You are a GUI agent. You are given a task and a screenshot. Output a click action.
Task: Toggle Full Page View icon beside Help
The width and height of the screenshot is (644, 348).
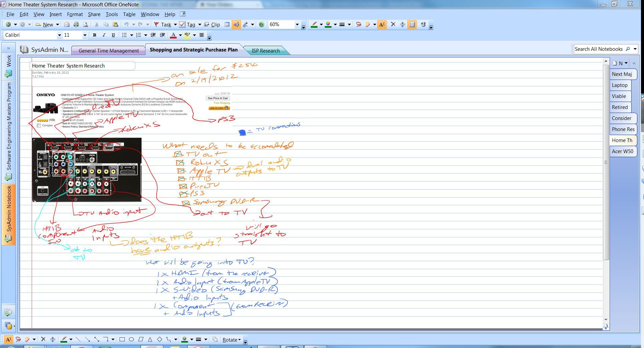pyautogui.click(x=182, y=14)
